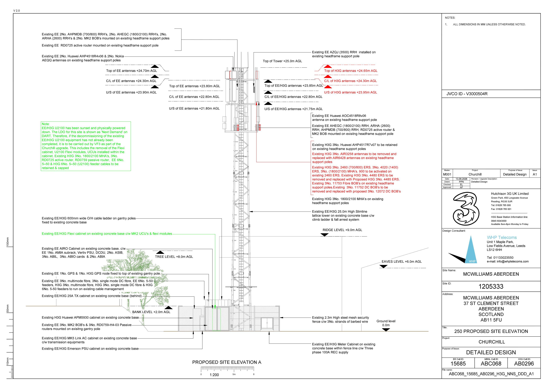Image resolution: width=554 pixels, height=392 pixels.
Task: Select the green Note text box
Action: pyautogui.click(x=86, y=146)
